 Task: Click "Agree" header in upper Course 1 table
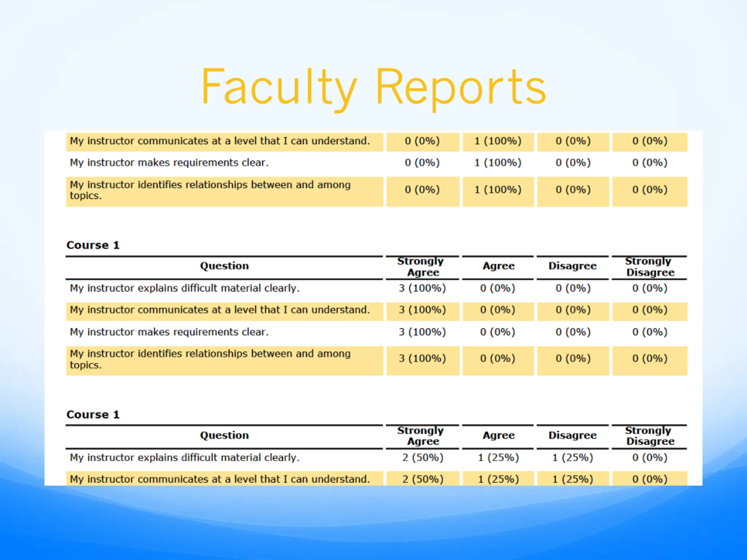[498, 266]
